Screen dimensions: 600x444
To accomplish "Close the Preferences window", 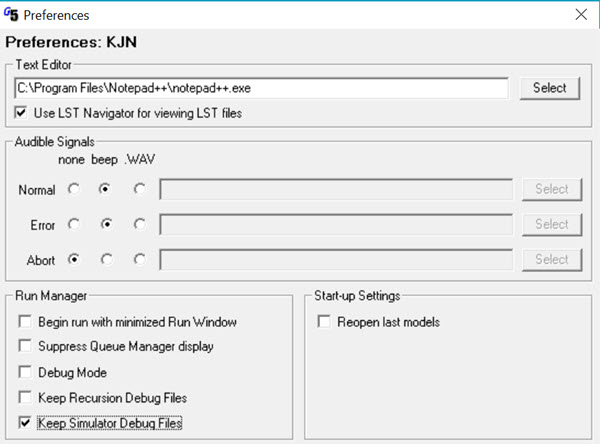I will (580, 15).
